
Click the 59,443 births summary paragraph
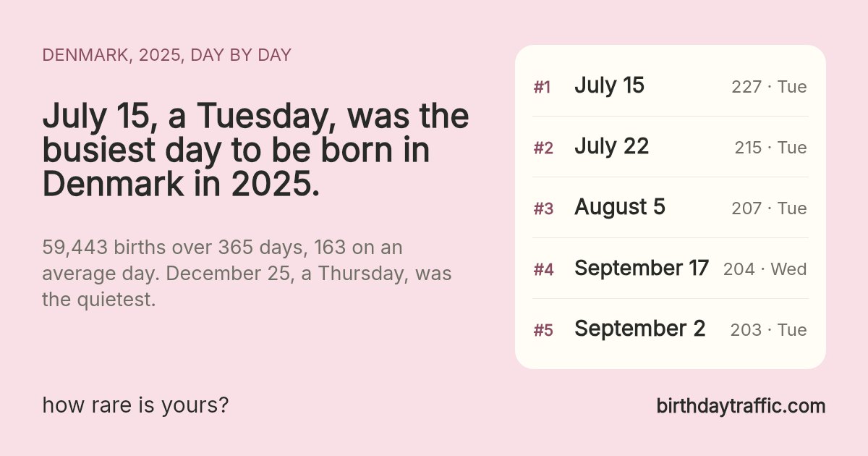(x=246, y=274)
